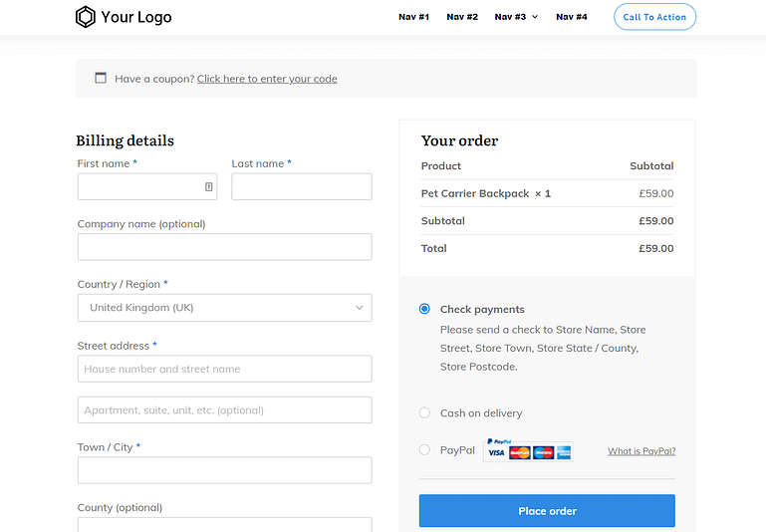Image resolution: width=766 pixels, height=532 pixels.
Task: Select Check payments radio button
Action: 424,309
